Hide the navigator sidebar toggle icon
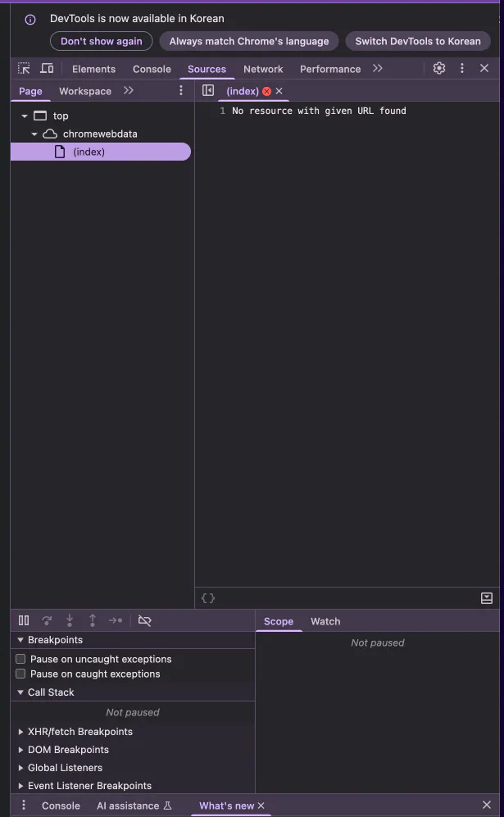 [208, 91]
